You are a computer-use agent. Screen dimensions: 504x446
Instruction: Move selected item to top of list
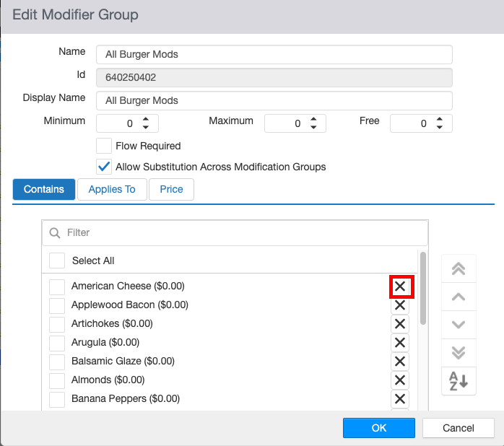click(458, 268)
